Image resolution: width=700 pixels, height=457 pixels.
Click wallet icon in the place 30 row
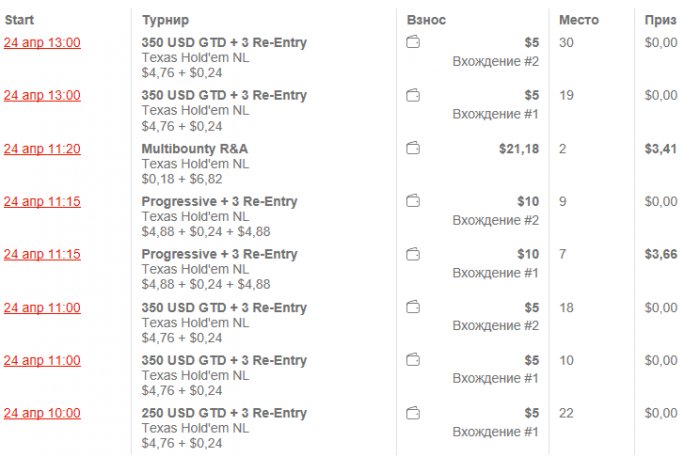pos(413,43)
